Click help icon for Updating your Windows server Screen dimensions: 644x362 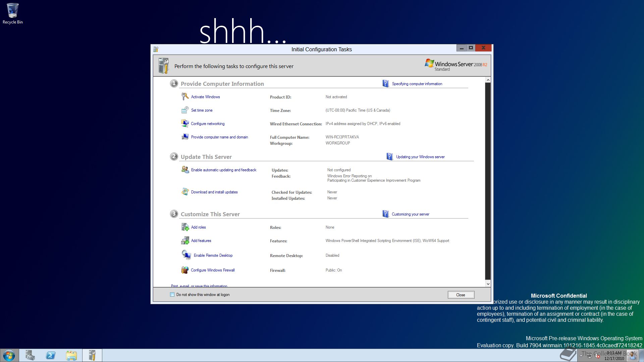pos(389,157)
